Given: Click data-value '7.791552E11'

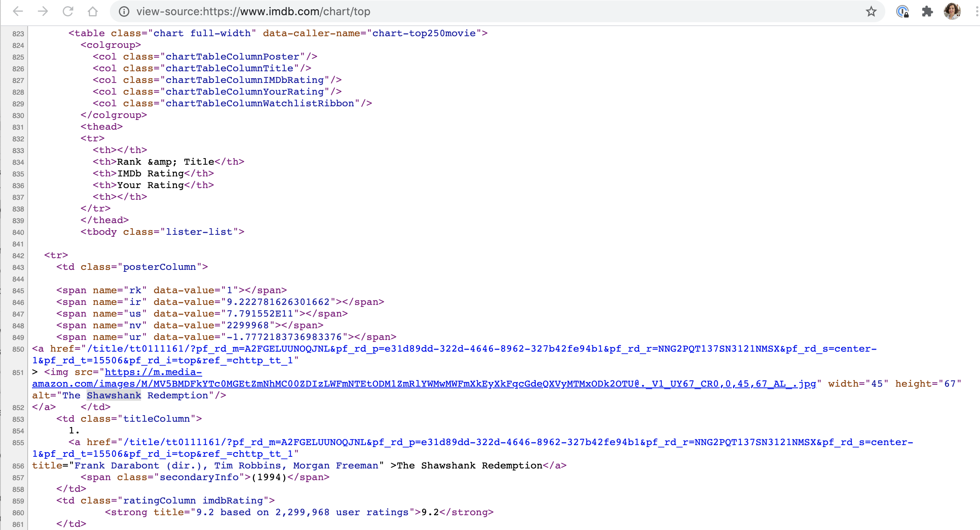Looking at the screenshot, I should pyautogui.click(x=260, y=314).
